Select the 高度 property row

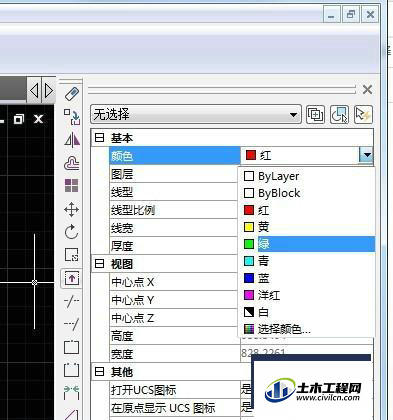(173, 336)
